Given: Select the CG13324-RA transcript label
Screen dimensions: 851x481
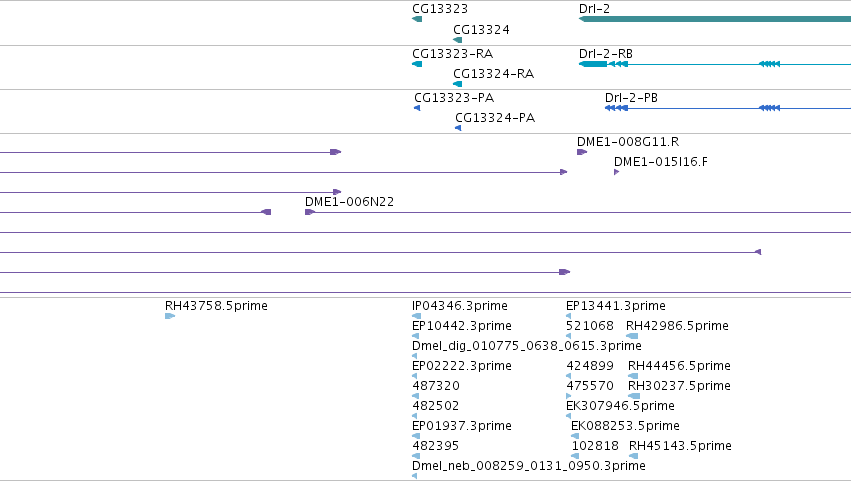Looking at the screenshot, I should pyautogui.click(x=493, y=74).
